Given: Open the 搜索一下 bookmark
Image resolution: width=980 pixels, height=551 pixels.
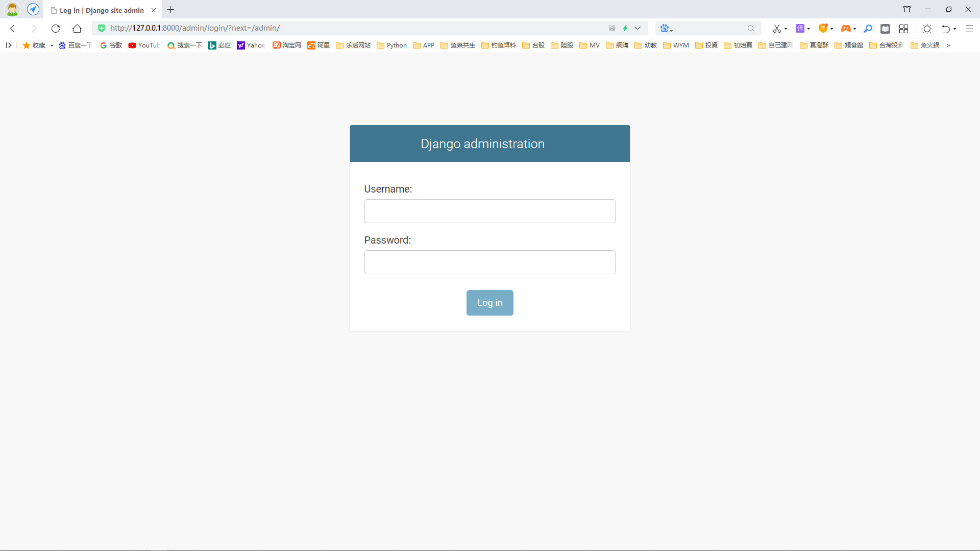Looking at the screenshot, I should 185,45.
